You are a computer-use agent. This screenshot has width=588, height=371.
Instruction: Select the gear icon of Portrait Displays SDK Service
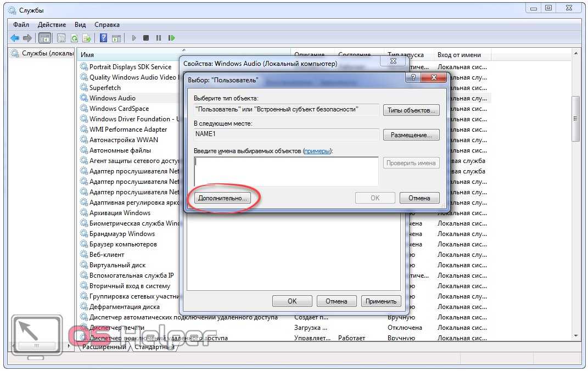click(84, 67)
